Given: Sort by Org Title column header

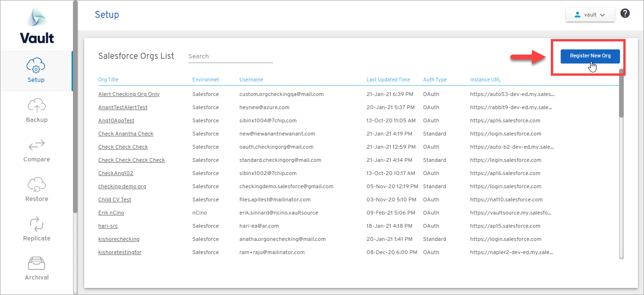Looking at the screenshot, I should [x=108, y=80].
